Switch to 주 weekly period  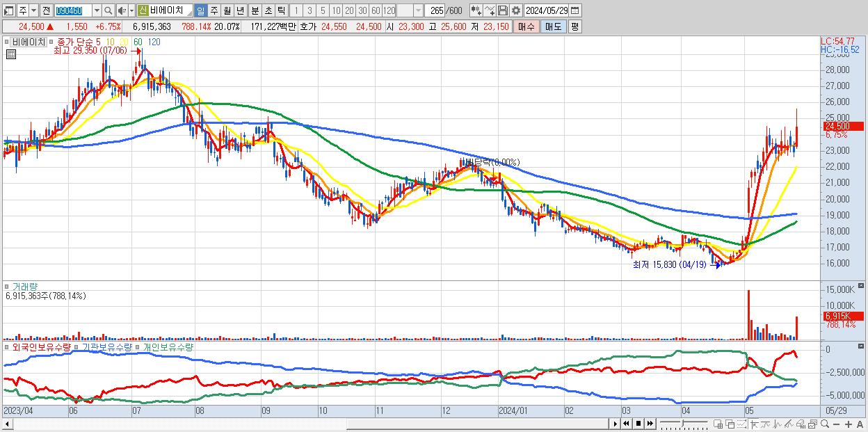coord(214,10)
